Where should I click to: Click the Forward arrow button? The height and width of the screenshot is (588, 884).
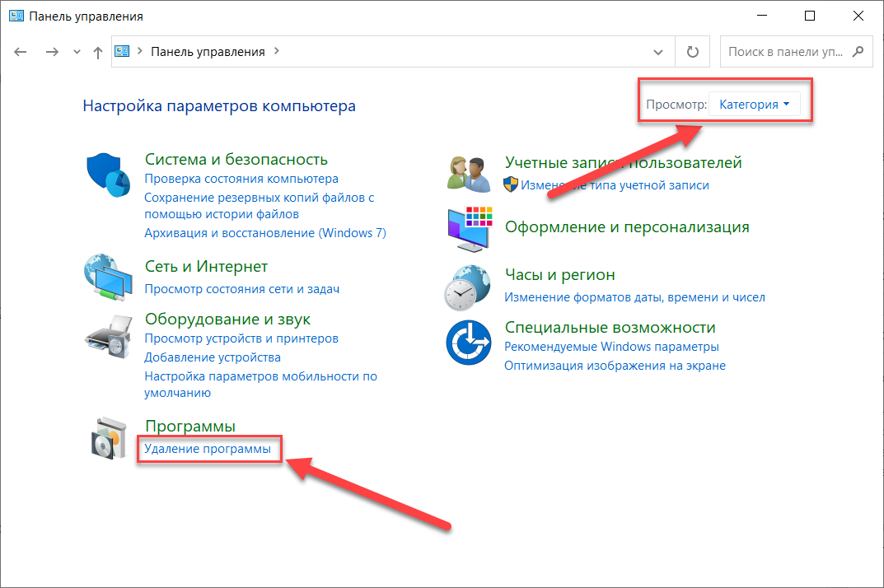[52, 52]
